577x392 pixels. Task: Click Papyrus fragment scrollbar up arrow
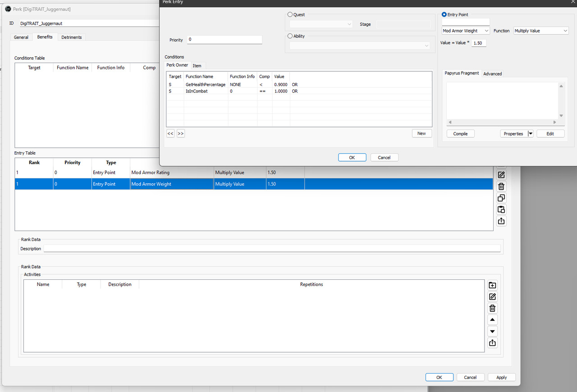[x=561, y=86]
